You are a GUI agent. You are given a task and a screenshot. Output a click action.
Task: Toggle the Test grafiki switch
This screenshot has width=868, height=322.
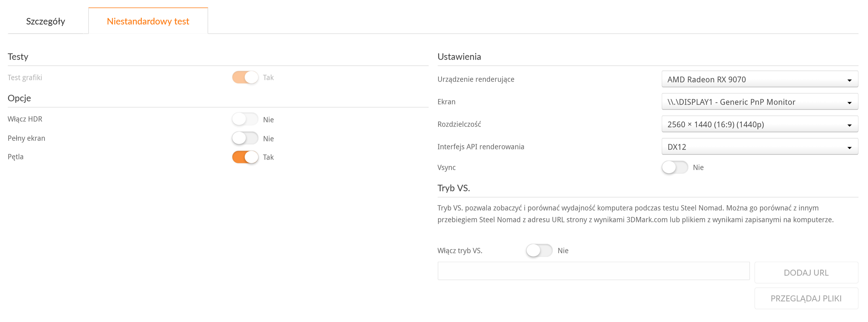tap(245, 77)
